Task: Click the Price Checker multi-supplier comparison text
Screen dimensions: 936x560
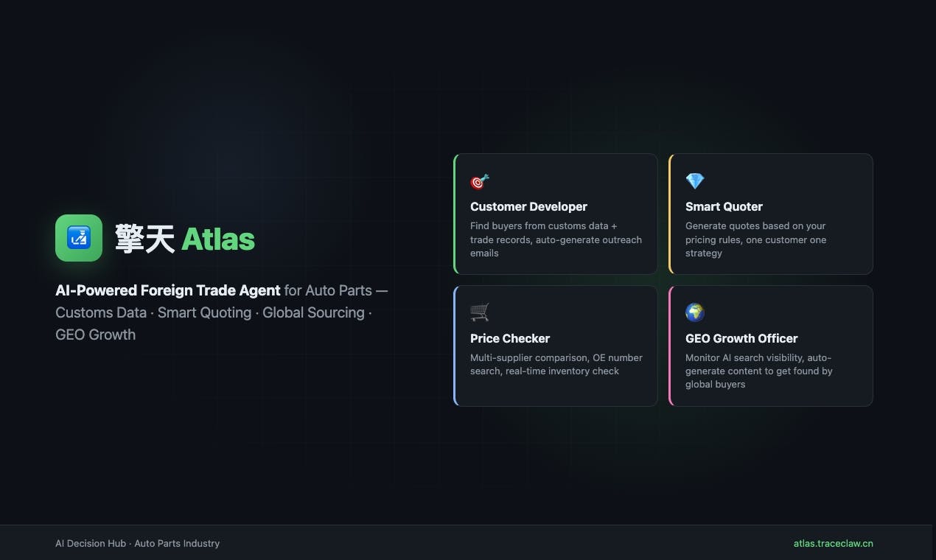Action: click(556, 365)
